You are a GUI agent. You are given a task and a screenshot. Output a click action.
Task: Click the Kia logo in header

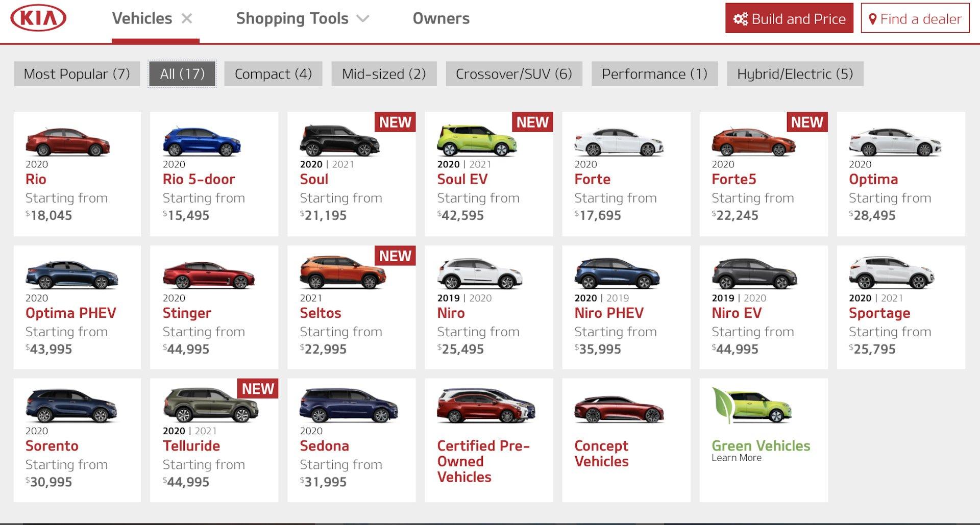click(38, 19)
